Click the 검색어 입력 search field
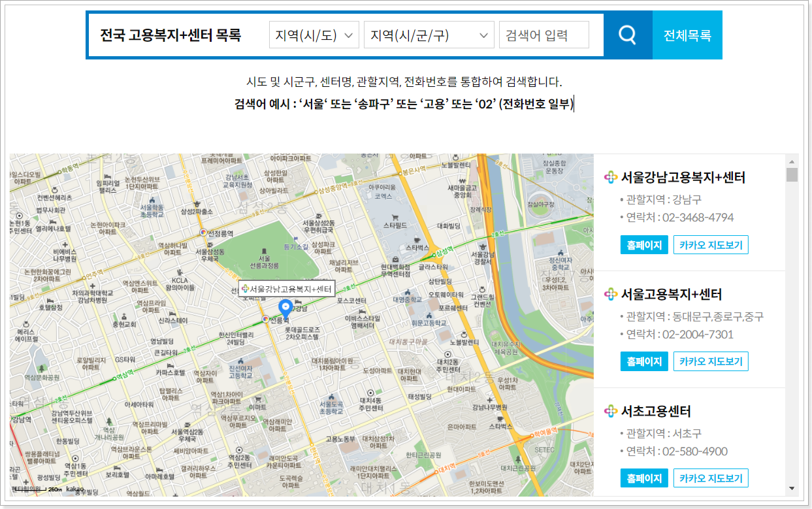 click(542, 35)
